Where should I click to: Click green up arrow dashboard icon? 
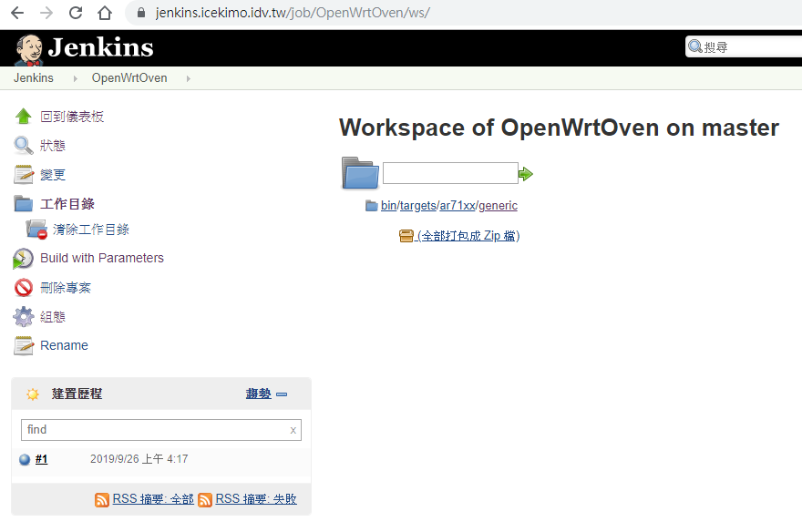click(x=23, y=116)
